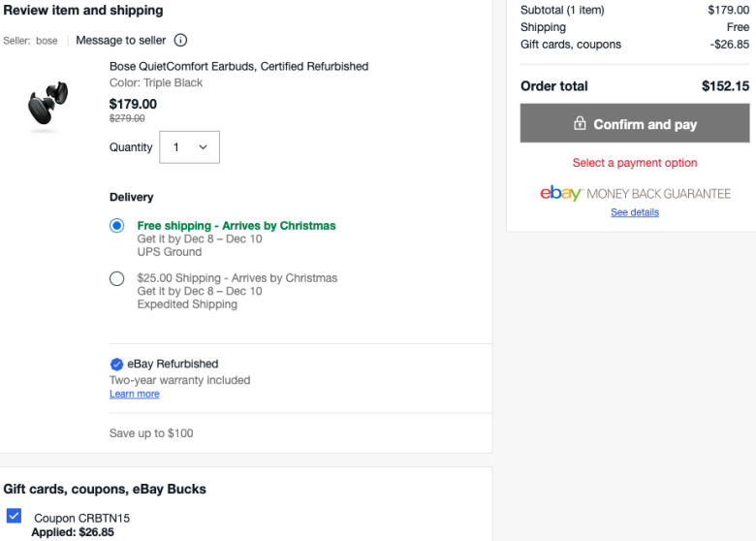Click the lock icon on Confirm and pay
Screen dimensions: 756x541
(x=580, y=123)
